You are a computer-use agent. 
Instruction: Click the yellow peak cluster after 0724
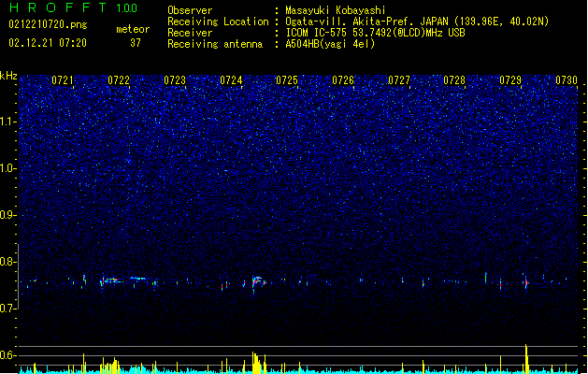tap(258, 363)
